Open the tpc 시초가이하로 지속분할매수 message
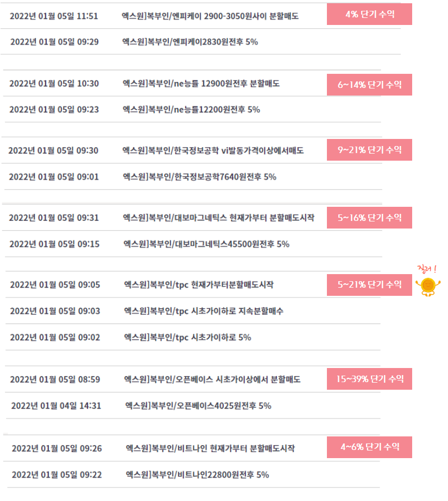 204,311
